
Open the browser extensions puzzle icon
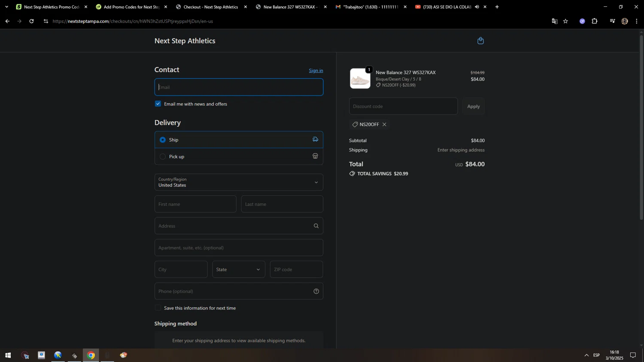(595, 21)
